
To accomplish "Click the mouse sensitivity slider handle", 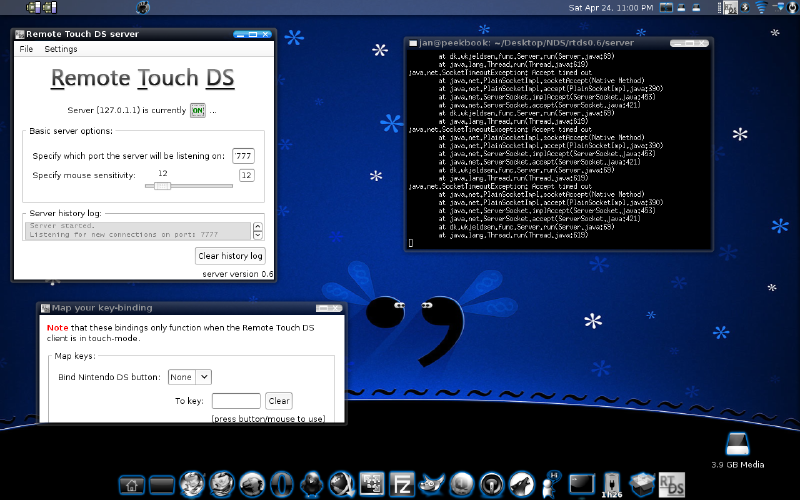I will (162, 186).
